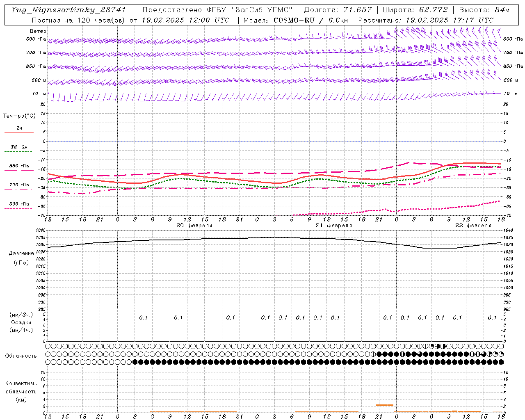525x420 pixels.
Task: Click the station title Yug_Nignesortimky_23741
Action: [68, 10]
